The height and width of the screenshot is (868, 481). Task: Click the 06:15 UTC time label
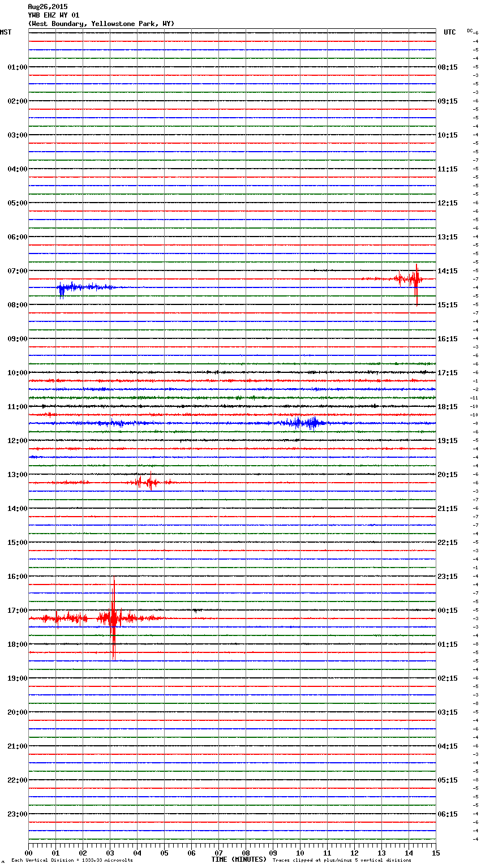pyautogui.click(x=448, y=814)
